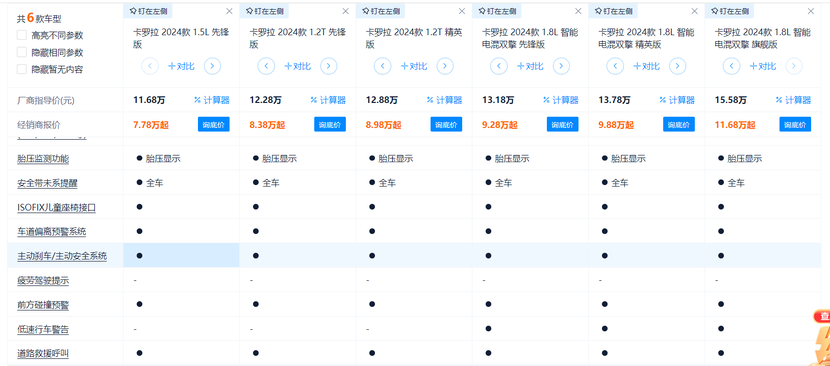
Task: Click 疲劳驾驶提示 row label
Action: (x=43, y=281)
